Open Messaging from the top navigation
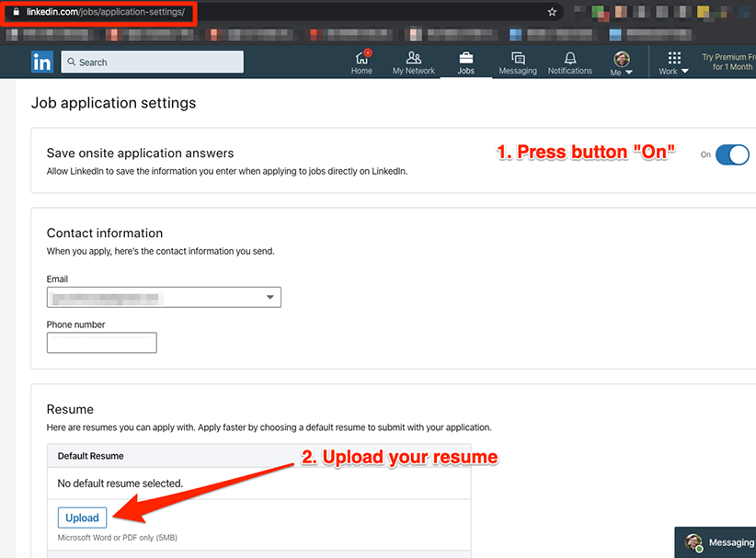This screenshot has height=558, width=756. pos(518,63)
